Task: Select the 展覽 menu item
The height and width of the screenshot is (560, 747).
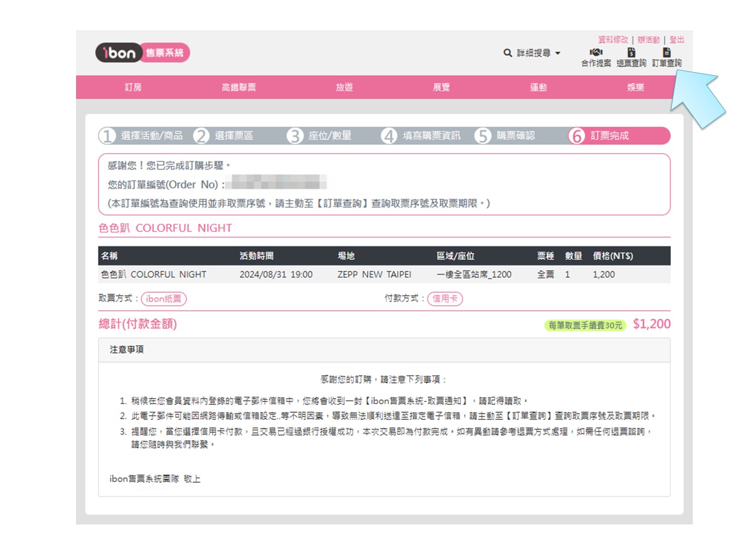Action: click(441, 87)
